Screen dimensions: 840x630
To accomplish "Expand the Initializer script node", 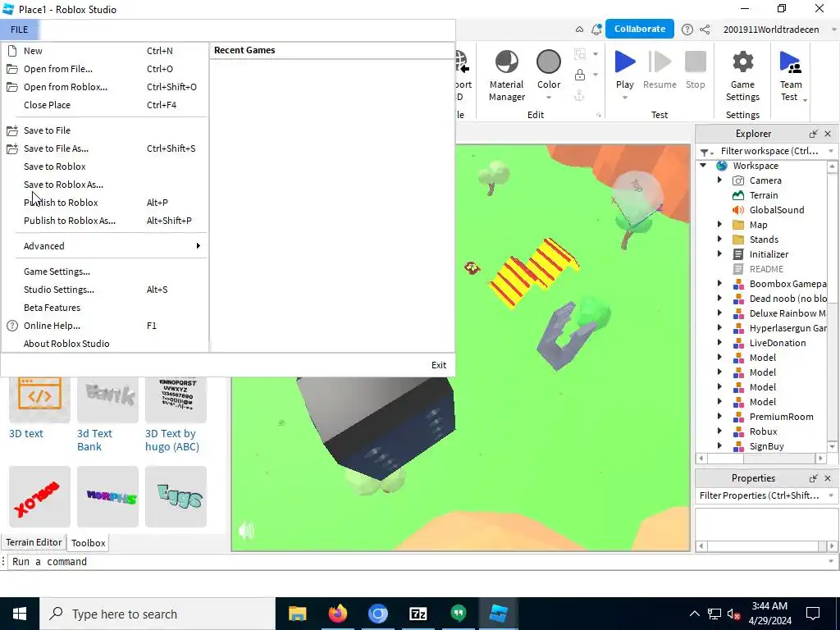I will point(720,254).
